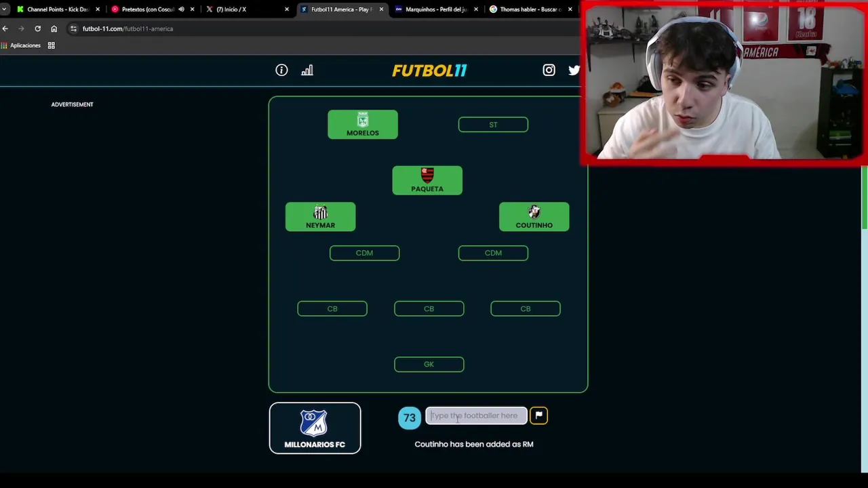Select the MORELOS player card
This screenshot has width=868, height=488.
[x=363, y=125]
